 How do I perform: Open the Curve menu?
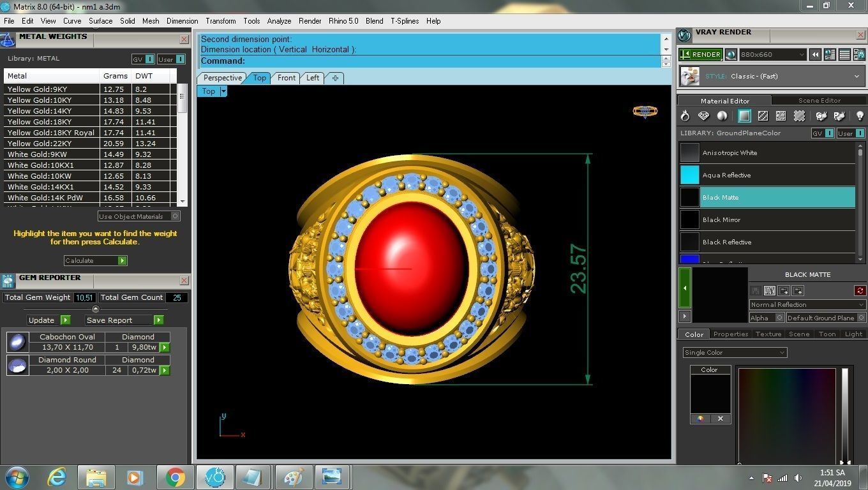[72, 21]
